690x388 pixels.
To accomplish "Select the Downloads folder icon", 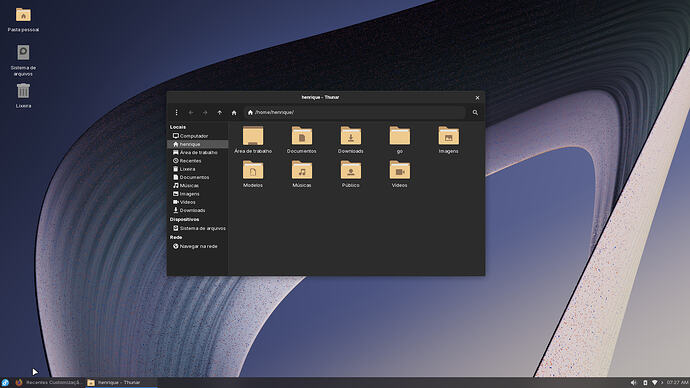I will (351, 136).
